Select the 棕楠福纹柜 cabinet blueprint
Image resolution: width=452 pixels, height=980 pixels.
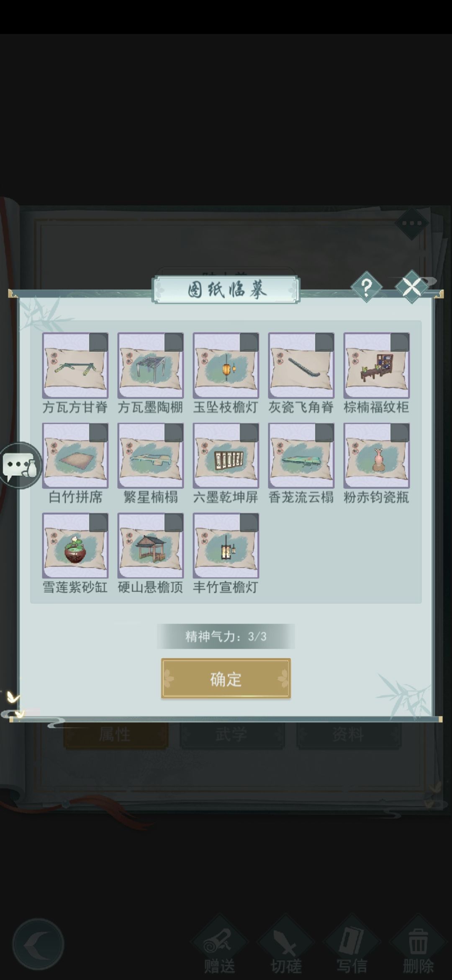[377, 366]
